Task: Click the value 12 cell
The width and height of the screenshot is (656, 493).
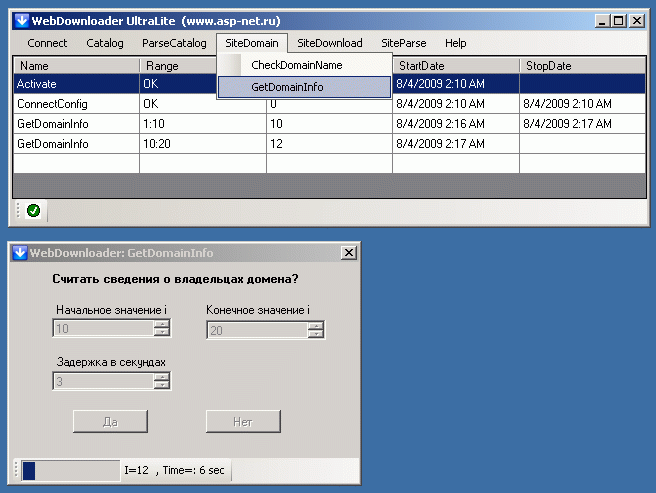Action: click(329, 144)
